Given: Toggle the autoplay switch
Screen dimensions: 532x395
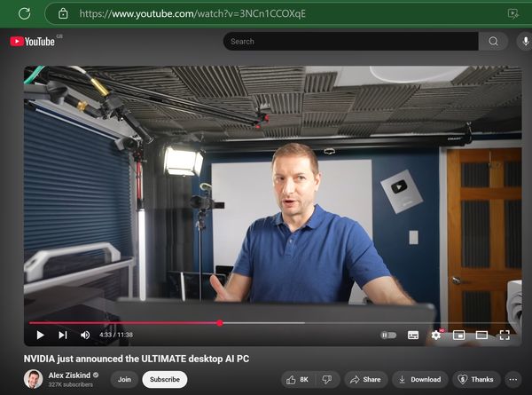Looking at the screenshot, I should click(x=388, y=336).
